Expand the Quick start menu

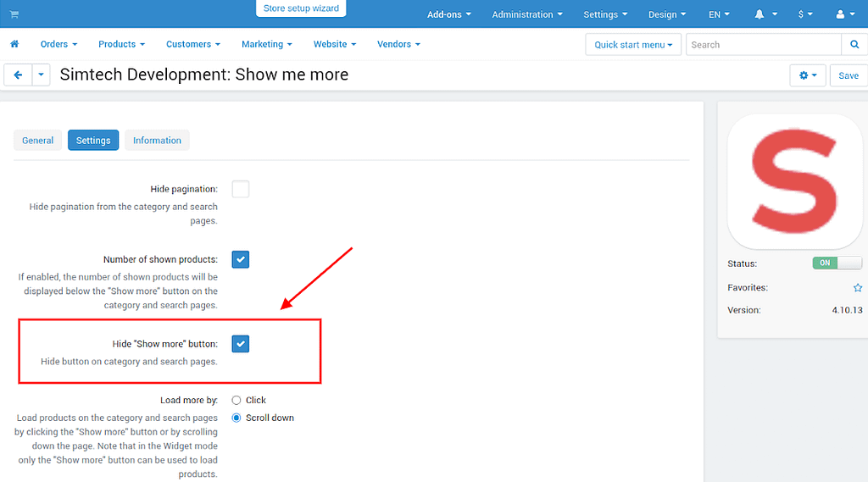click(x=633, y=44)
